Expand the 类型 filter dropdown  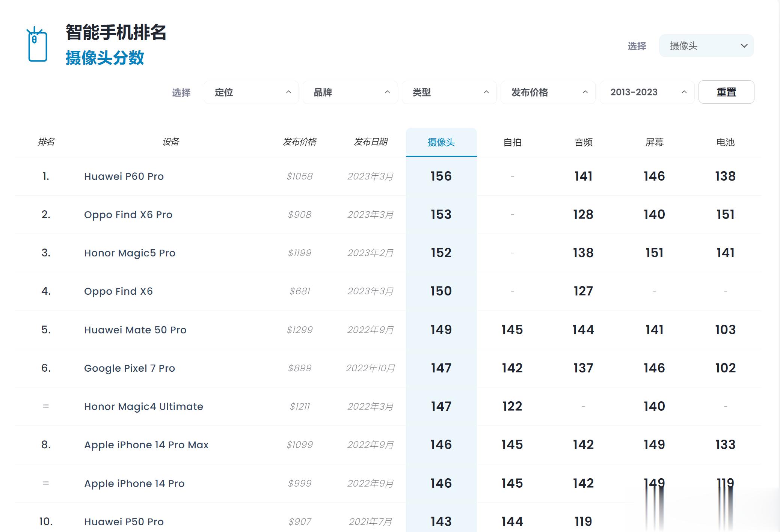(x=449, y=92)
